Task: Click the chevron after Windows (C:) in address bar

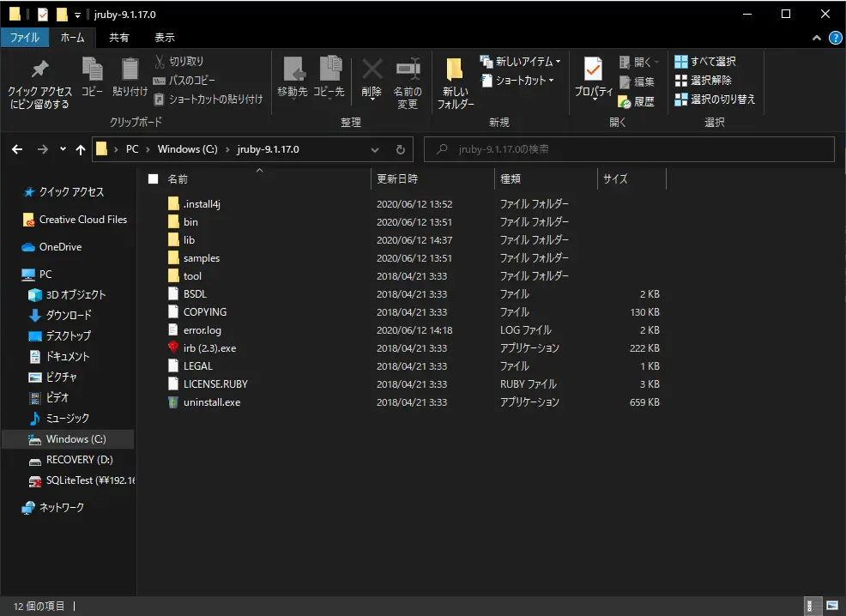Action: [227, 149]
